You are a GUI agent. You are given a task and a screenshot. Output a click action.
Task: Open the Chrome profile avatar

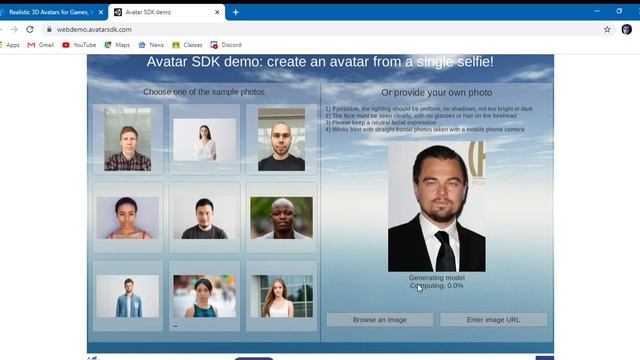click(627, 29)
